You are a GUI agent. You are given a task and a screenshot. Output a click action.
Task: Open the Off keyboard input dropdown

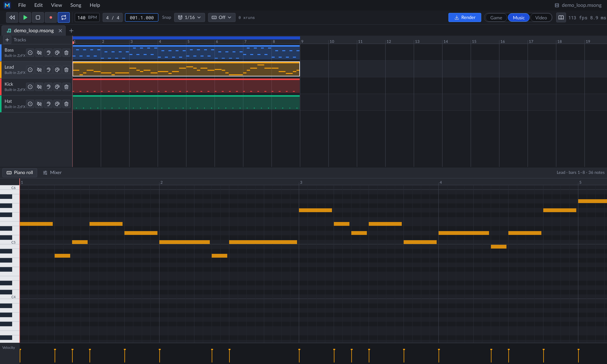click(222, 17)
